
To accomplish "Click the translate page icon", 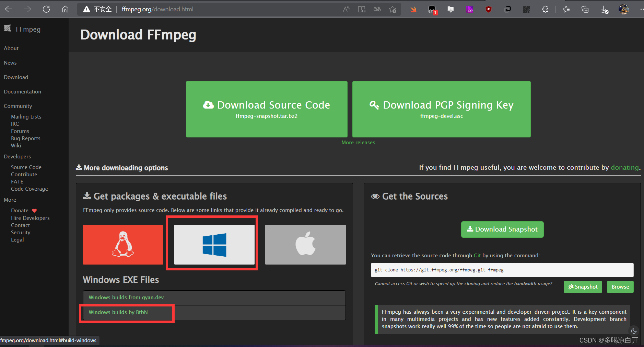I will [377, 9].
